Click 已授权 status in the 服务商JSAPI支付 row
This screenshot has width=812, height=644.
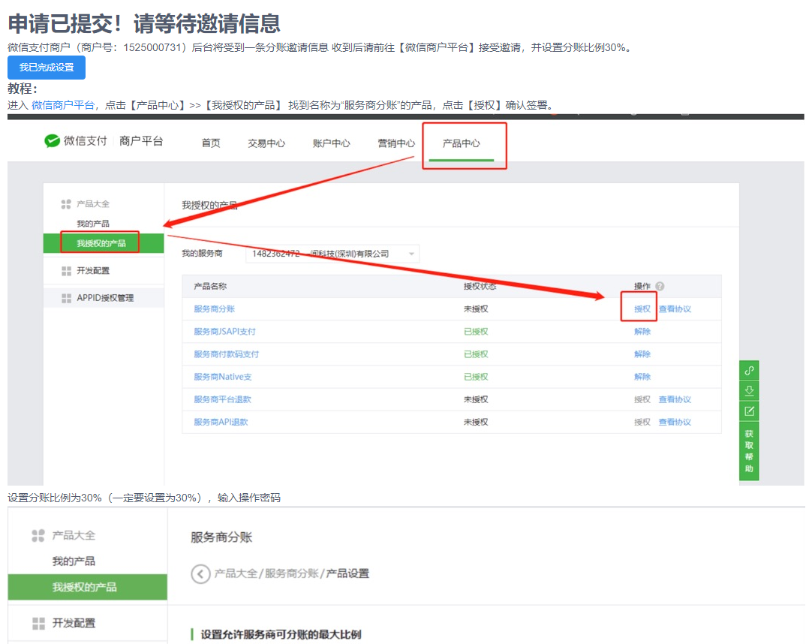click(x=476, y=332)
